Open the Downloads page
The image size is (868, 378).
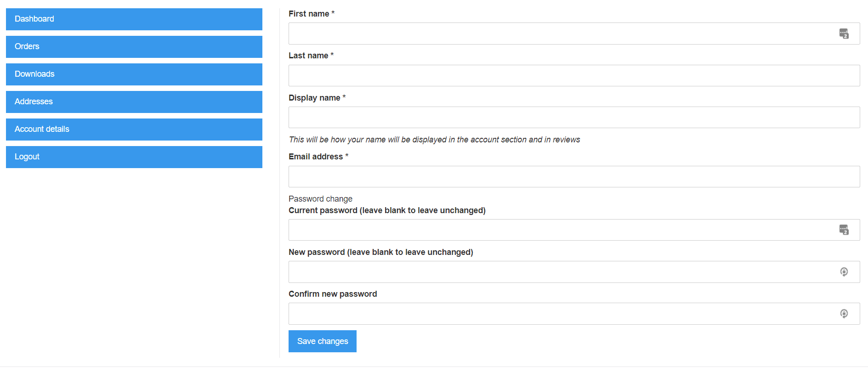click(134, 74)
